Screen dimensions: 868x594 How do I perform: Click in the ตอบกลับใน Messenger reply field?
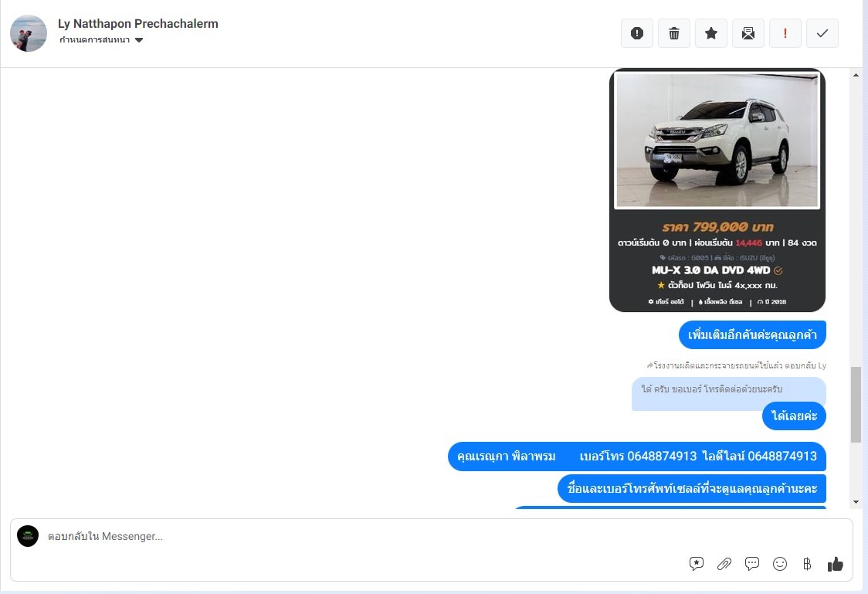tap(431, 536)
